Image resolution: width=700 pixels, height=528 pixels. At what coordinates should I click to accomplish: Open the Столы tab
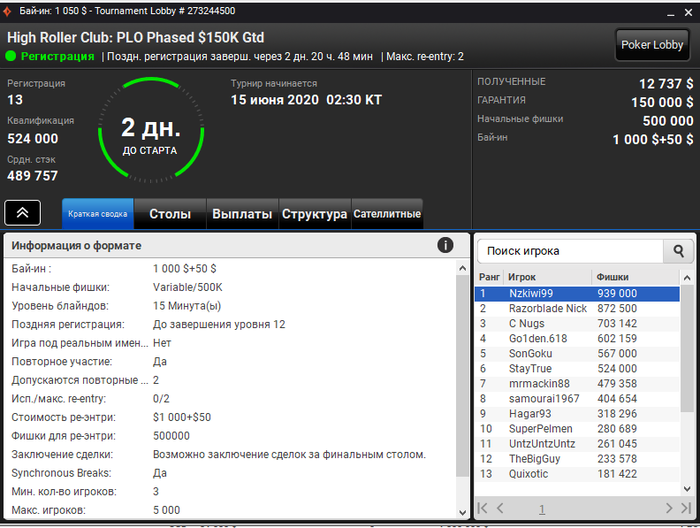[x=170, y=214]
